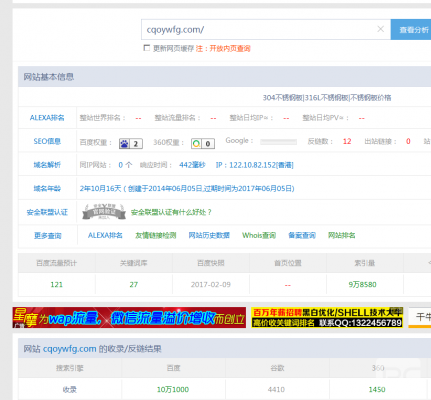431x400 pixels.
Task: Click the same-IP sites count 0 个
Action: [125, 165]
